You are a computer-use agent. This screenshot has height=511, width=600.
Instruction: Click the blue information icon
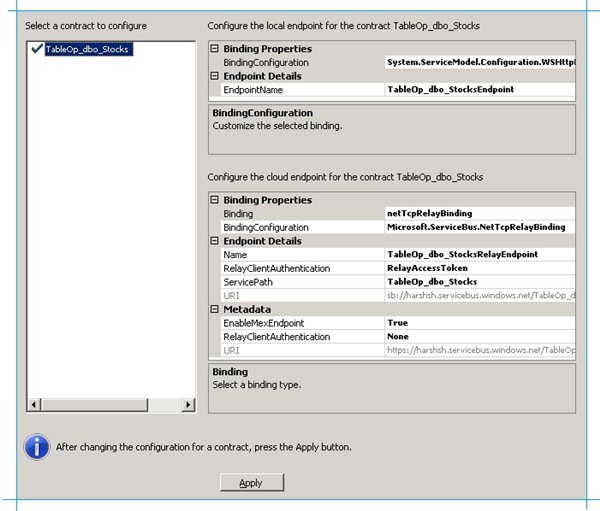coord(37,446)
